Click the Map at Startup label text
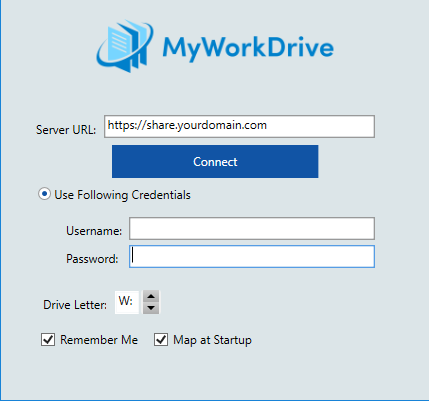The width and height of the screenshot is (429, 401). pyautogui.click(x=212, y=340)
